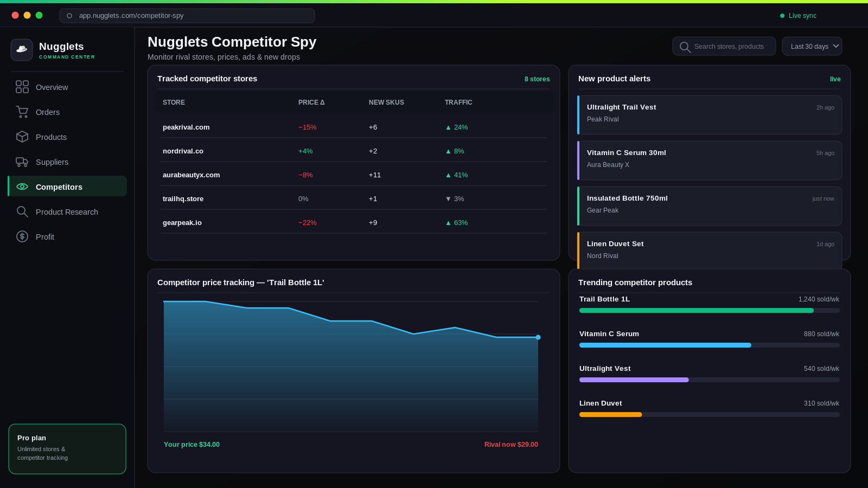Click the 3% traffic down value

pos(455,199)
